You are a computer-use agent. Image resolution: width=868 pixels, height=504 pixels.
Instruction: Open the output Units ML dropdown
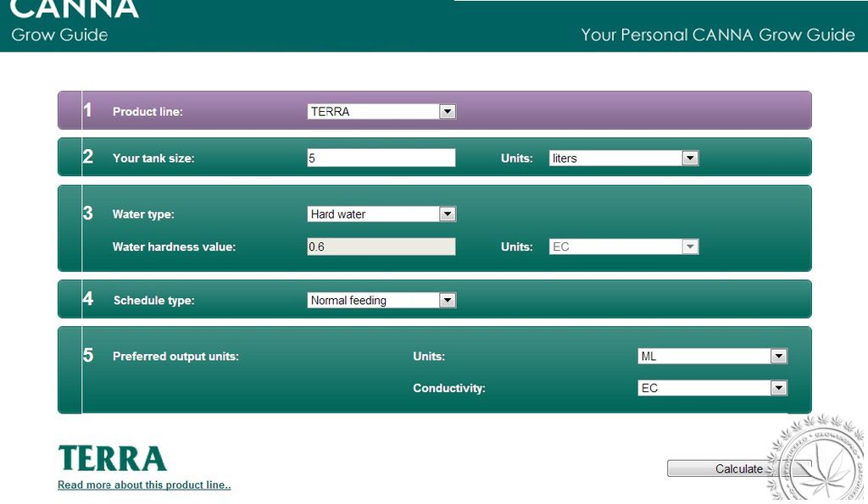[712, 357]
